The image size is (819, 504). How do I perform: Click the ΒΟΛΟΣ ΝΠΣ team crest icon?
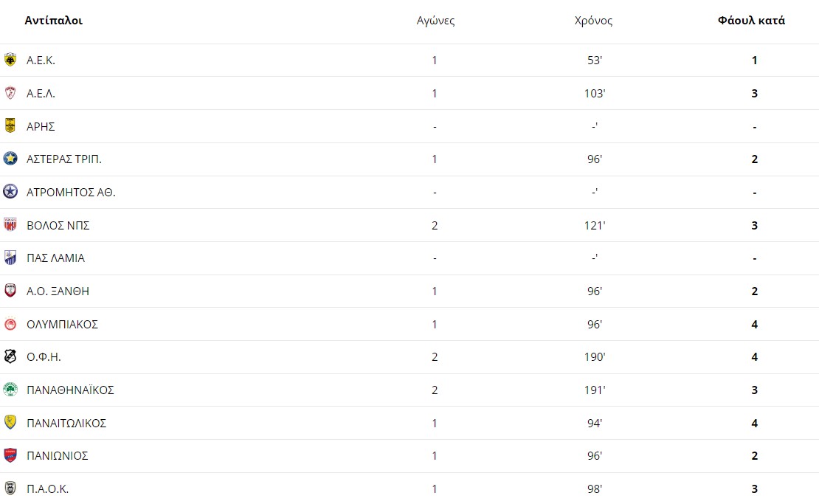point(10,224)
